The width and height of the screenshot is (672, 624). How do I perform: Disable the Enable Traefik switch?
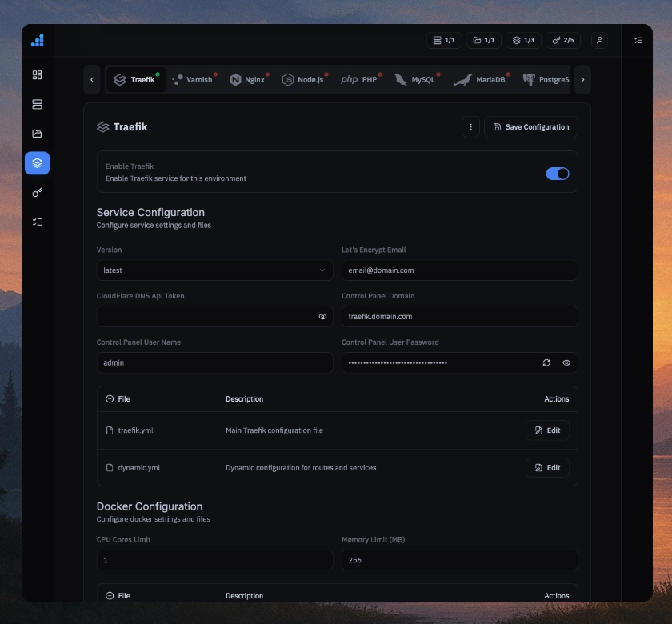[557, 174]
